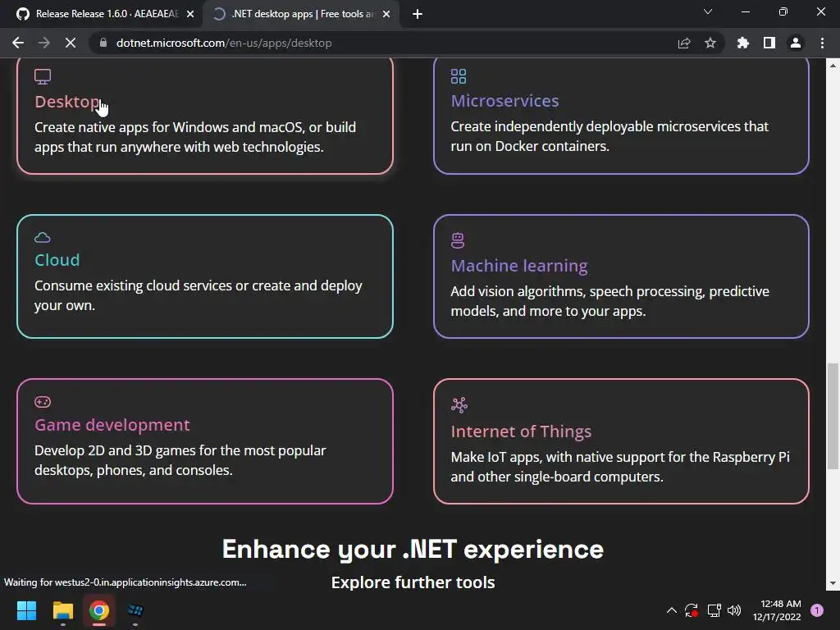840x630 pixels.
Task: Click the robot icon above Machine learning
Action: [x=458, y=240]
